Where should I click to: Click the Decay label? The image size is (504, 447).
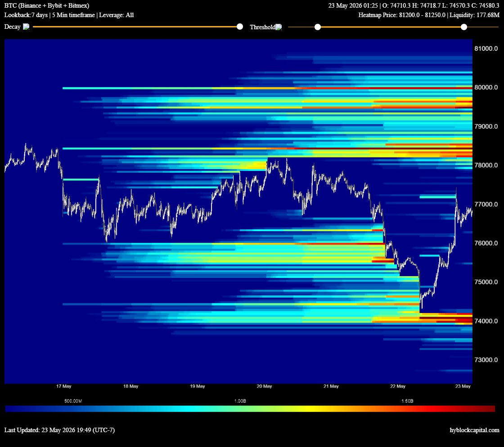point(12,27)
